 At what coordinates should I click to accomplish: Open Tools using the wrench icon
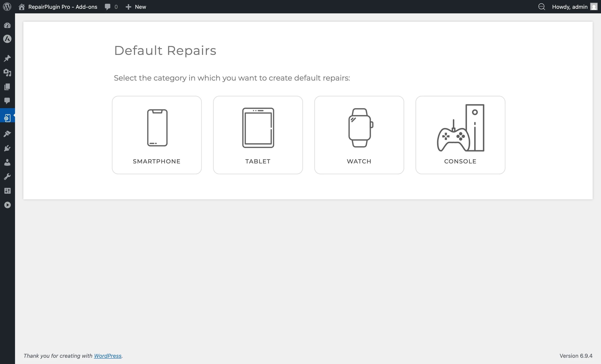pyautogui.click(x=7, y=176)
